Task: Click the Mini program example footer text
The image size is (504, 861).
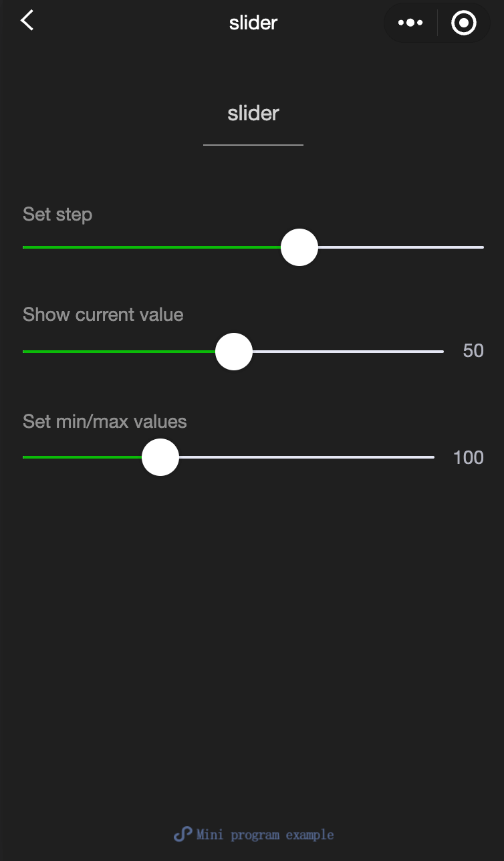Action: [x=265, y=835]
